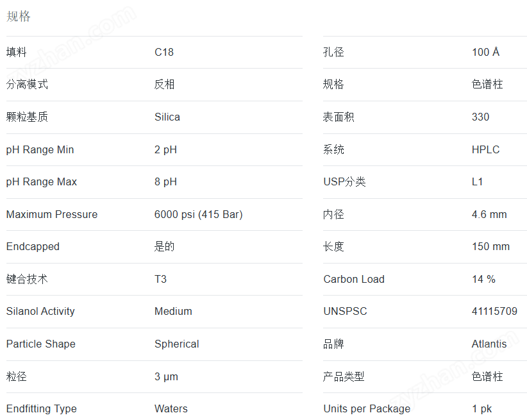Click the C18 value

click(x=164, y=52)
